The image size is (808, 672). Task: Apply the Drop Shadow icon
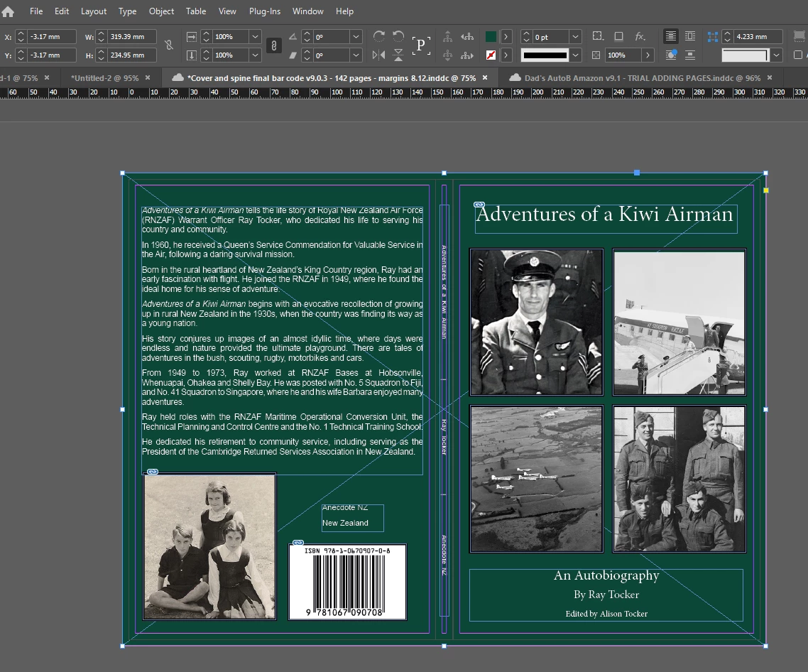618,36
